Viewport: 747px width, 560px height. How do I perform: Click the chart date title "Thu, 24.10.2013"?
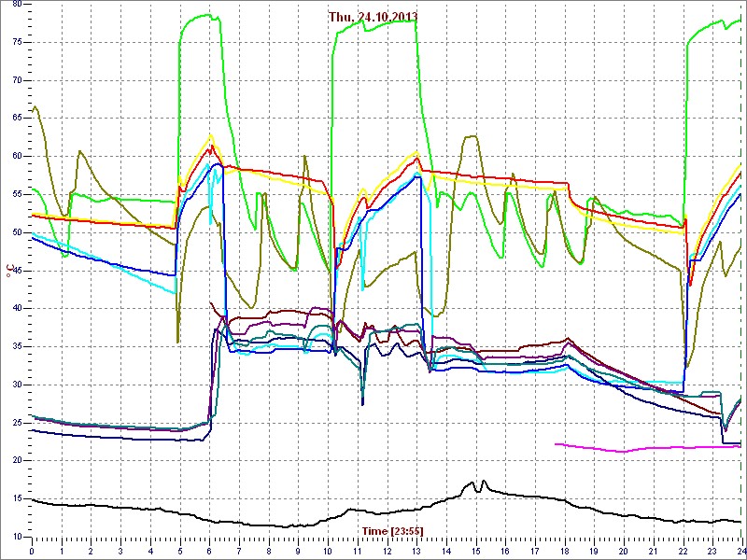pyautogui.click(x=373, y=17)
